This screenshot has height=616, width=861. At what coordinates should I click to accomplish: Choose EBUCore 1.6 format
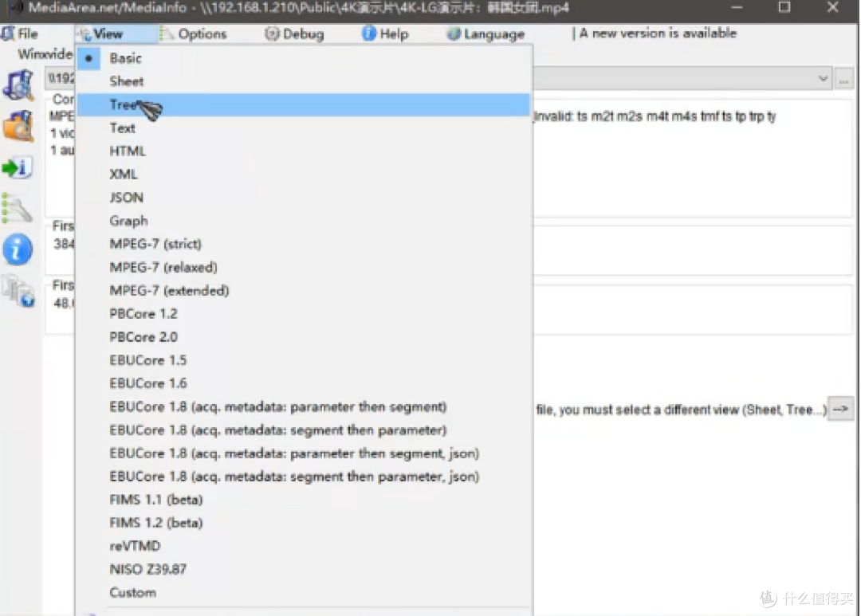(x=303, y=383)
